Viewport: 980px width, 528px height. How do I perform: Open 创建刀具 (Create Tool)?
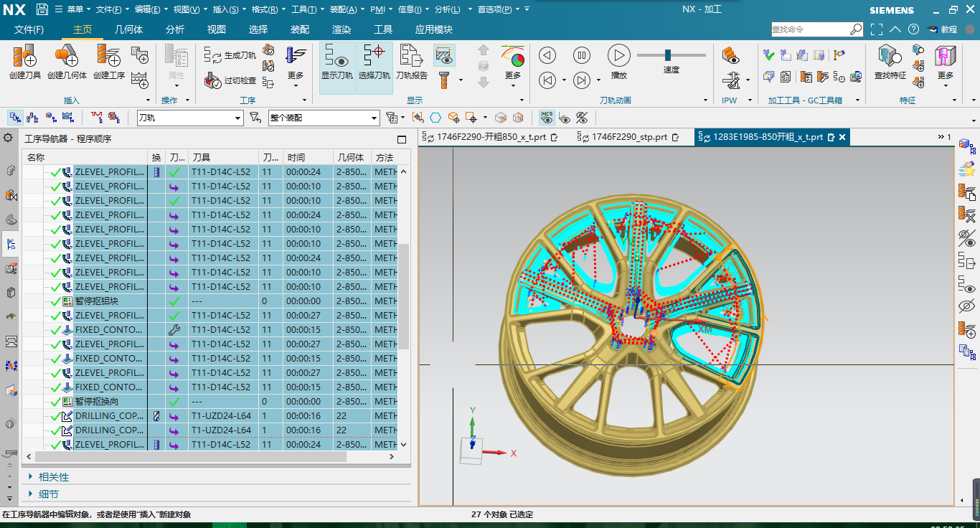pos(25,62)
